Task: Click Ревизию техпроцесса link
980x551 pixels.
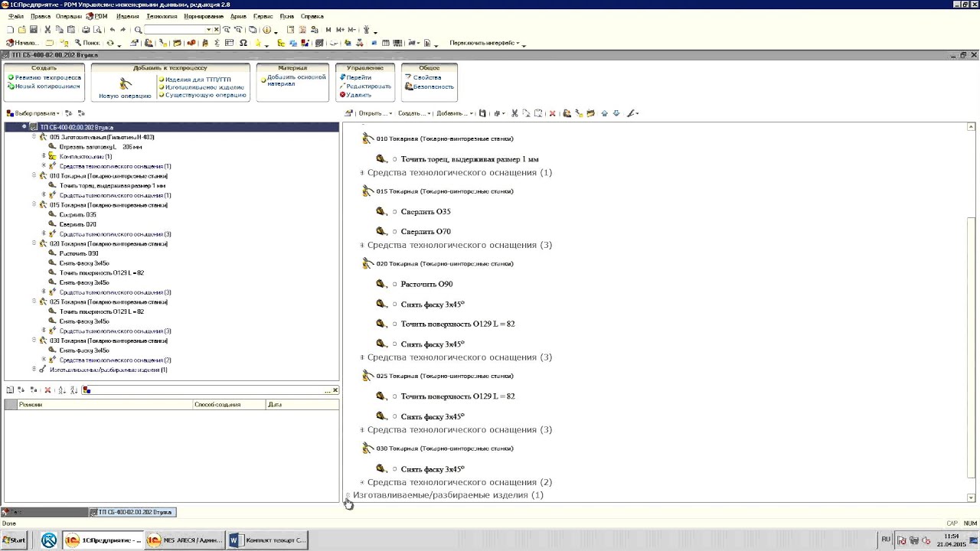Action: pyautogui.click(x=47, y=78)
